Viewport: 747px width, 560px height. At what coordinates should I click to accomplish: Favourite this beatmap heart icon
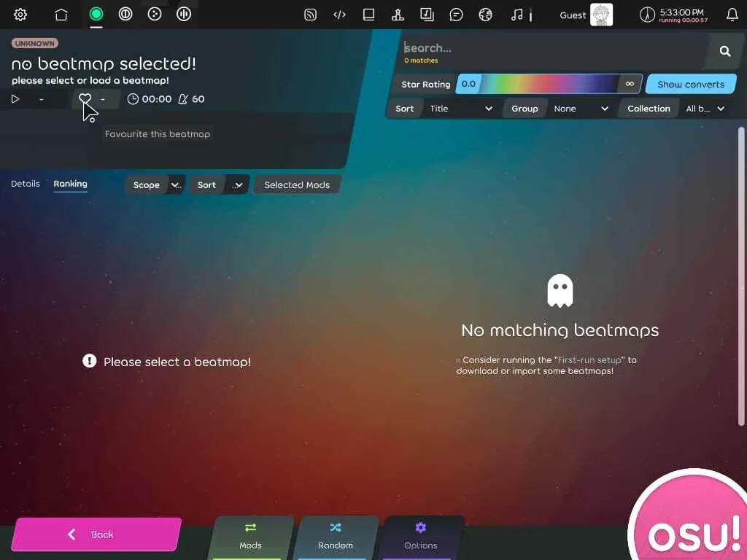tap(85, 99)
